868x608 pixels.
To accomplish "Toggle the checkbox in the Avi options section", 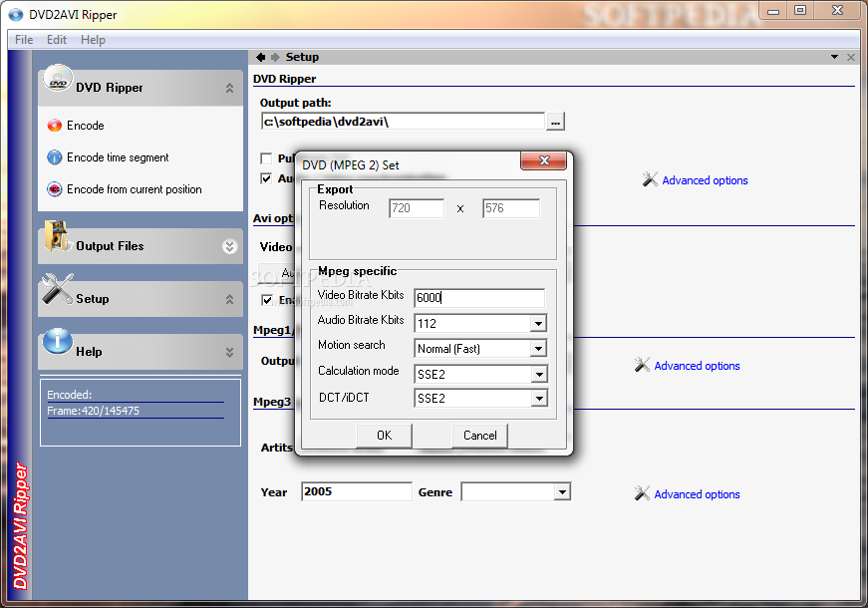I will coord(267,300).
